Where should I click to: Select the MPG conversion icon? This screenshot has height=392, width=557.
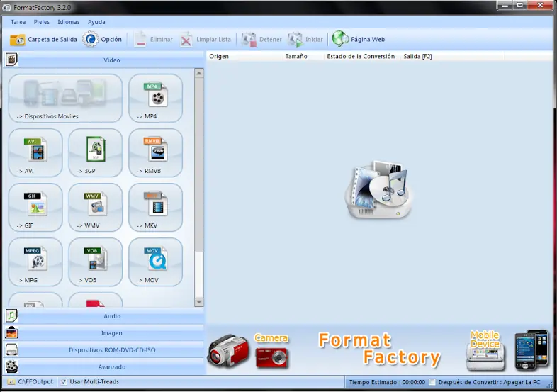(x=35, y=262)
